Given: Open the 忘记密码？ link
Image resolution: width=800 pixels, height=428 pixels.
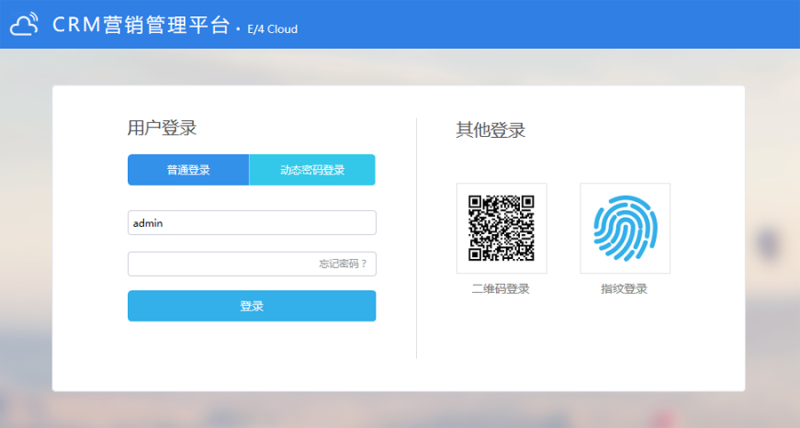Looking at the screenshot, I should [343, 264].
